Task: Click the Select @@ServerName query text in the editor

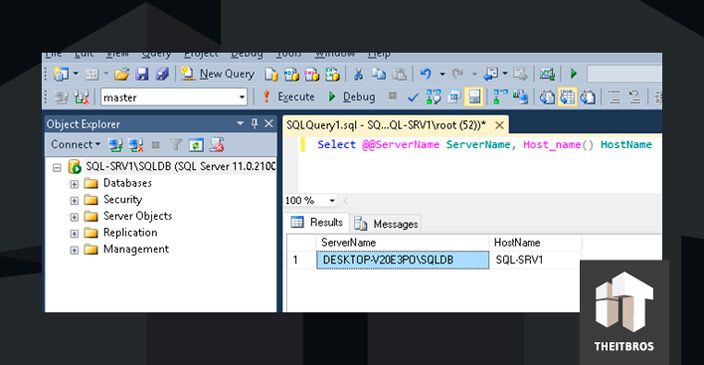Action: pyautogui.click(x=484, y=145)
